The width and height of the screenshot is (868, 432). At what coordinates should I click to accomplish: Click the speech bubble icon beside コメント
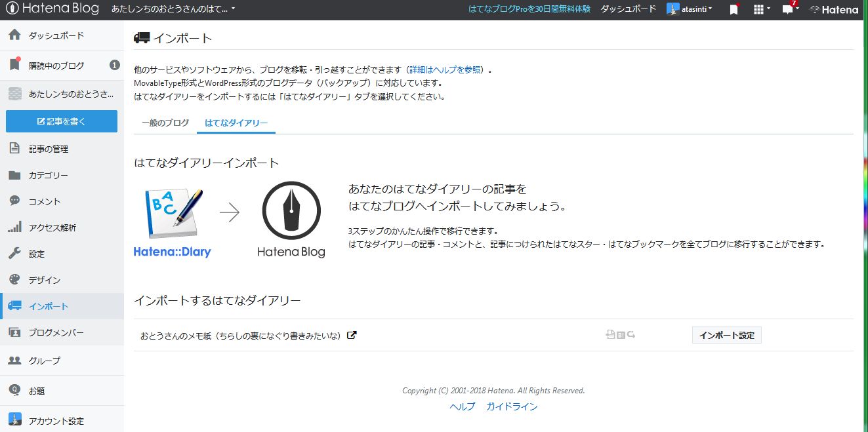click(x=14, y=201)
